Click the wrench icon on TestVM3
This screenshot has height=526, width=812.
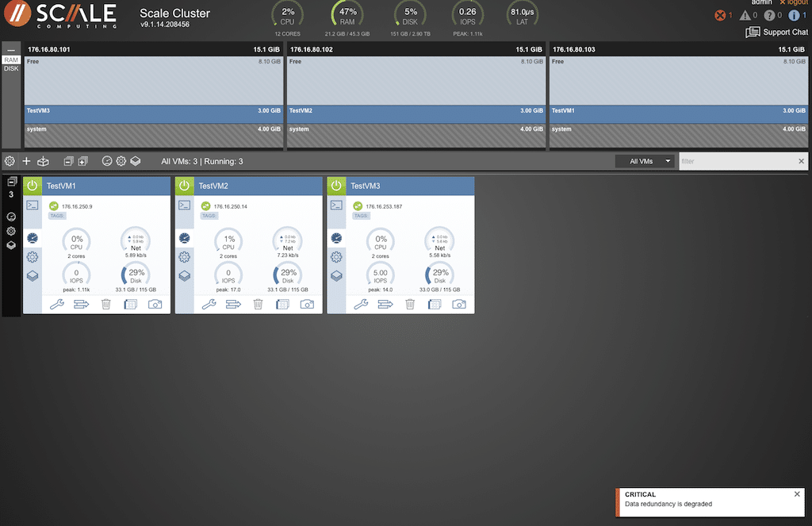pos(361,304)
